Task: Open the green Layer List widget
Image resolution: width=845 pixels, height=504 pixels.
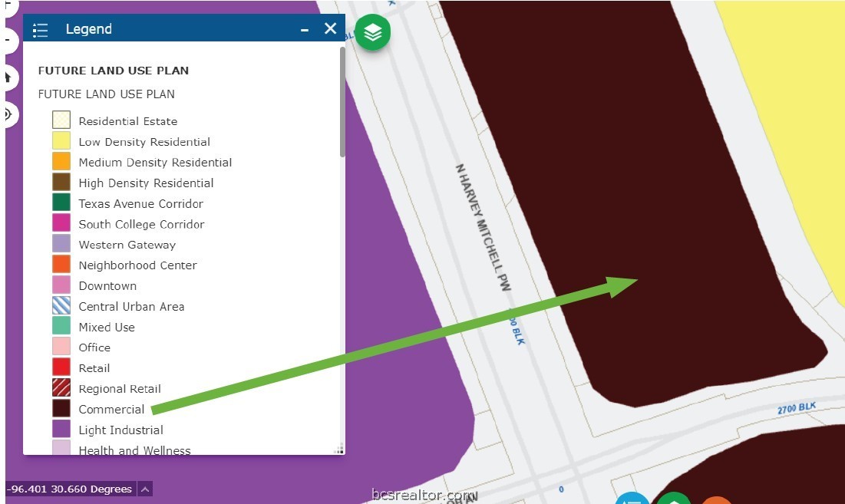Action: pyautogui.click(x=372, y=33)
